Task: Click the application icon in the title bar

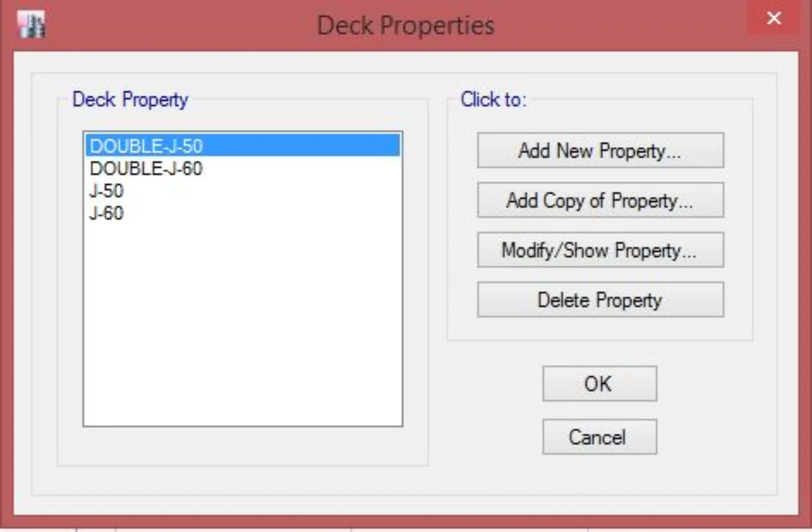Action: (x=32, y=24)
